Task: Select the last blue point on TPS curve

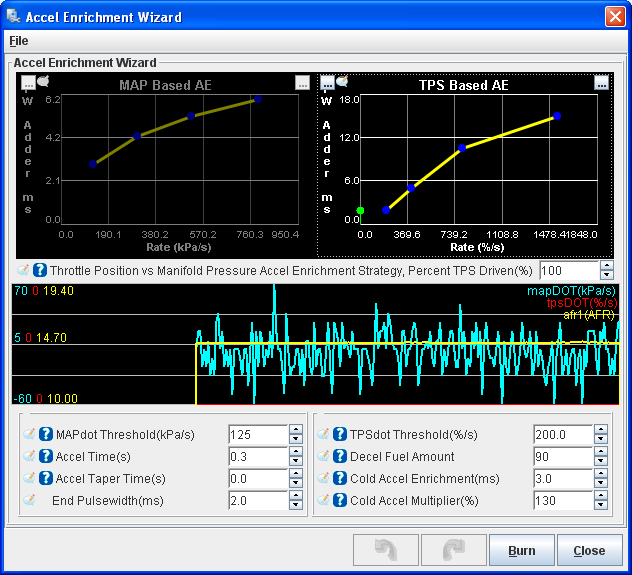Action: (557, 116)
